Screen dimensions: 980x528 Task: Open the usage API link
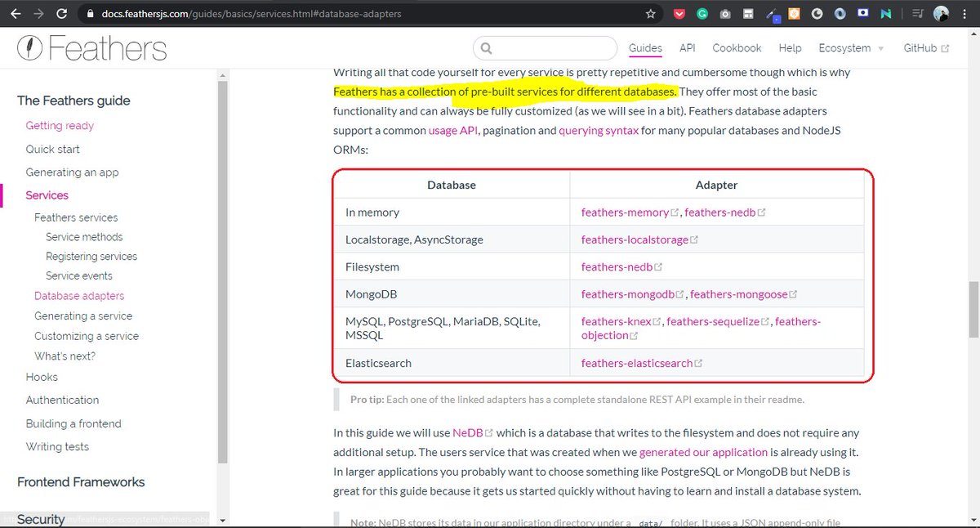tap(453, 130)
